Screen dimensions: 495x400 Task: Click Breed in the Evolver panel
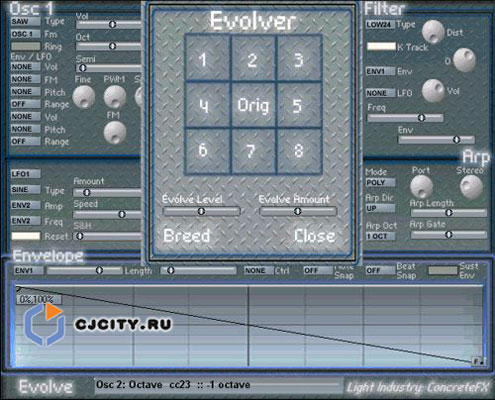[187, 236]
